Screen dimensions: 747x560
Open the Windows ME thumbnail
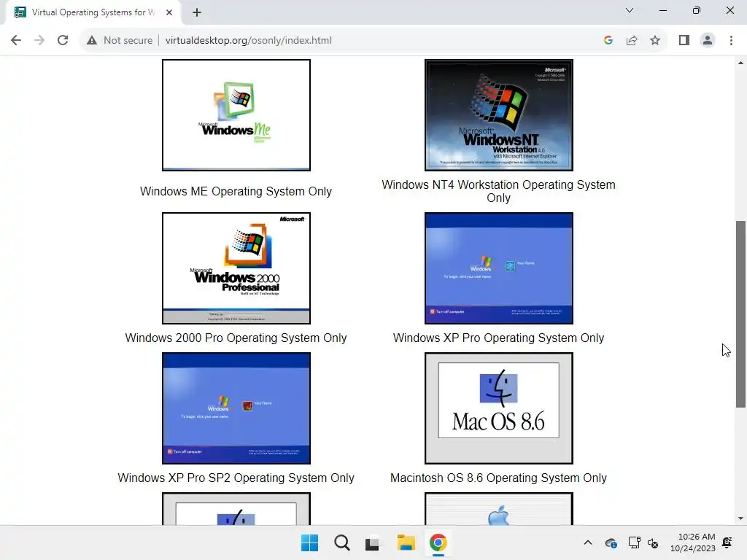[236, 115]
